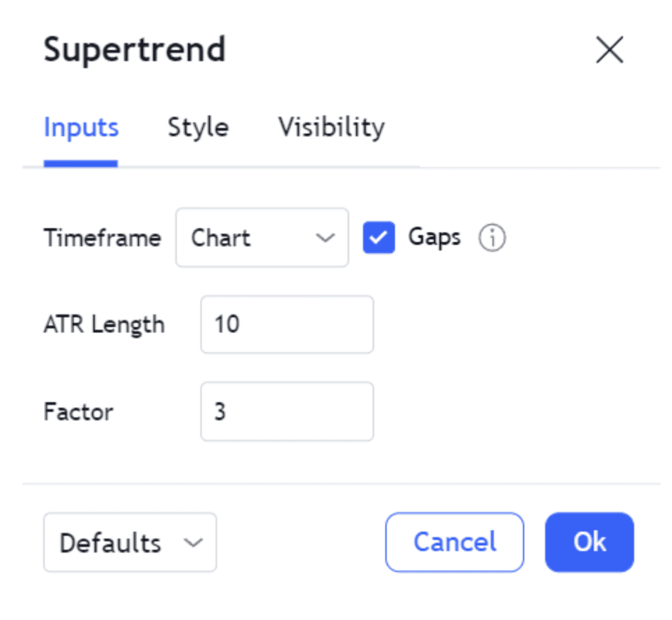Open the Timeframe dropdown showing Chart
The width and height of the screenshot is (672, 620).
pos(261,238)
